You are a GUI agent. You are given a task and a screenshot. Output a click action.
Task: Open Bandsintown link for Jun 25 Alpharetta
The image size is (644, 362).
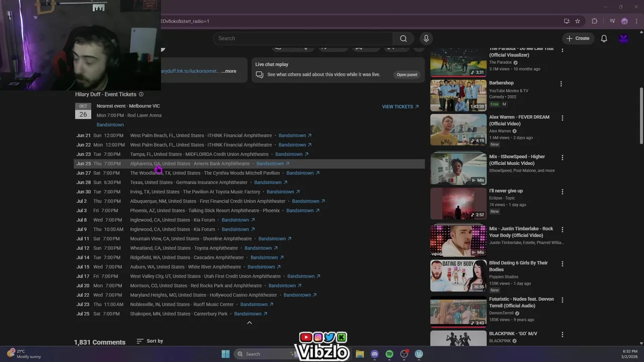click(273, 163)
